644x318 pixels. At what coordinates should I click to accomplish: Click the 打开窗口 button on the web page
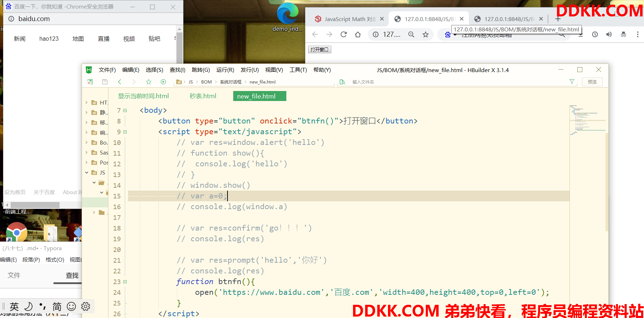pyautogui.click(x=320, y=50)
